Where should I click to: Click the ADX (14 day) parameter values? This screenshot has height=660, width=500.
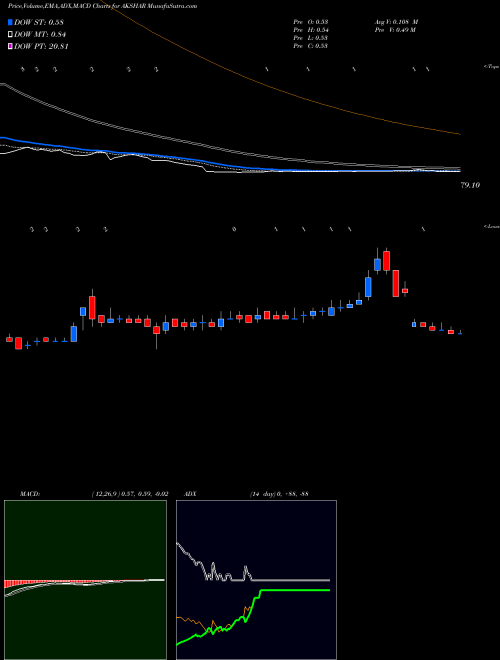coord(279,494)
